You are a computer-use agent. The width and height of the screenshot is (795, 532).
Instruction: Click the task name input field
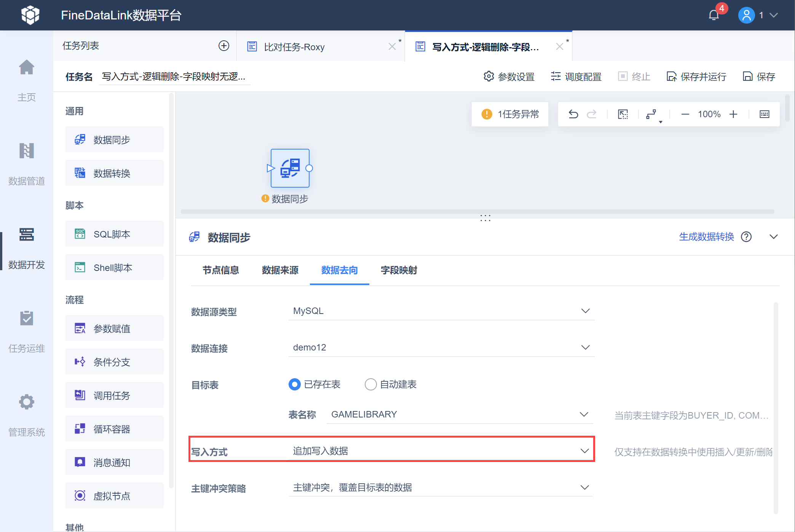(174, 77)
